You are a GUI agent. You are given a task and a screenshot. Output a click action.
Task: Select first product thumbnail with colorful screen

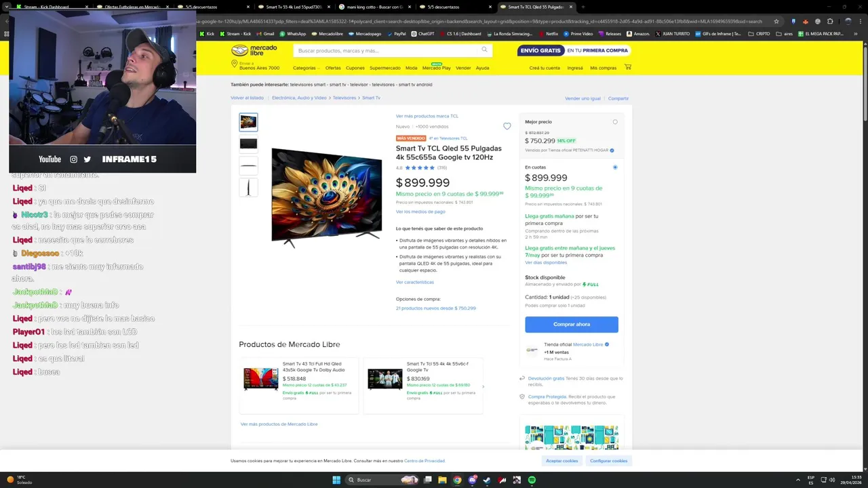click(x=248, y=122)
